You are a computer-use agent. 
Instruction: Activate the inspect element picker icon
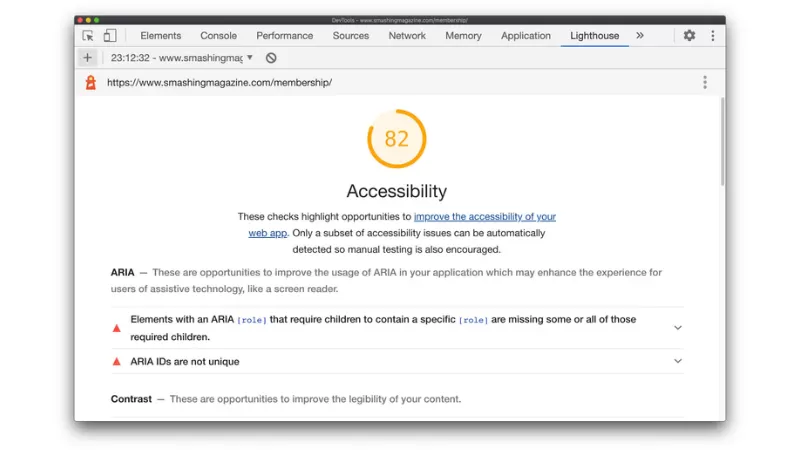(88, 36)
